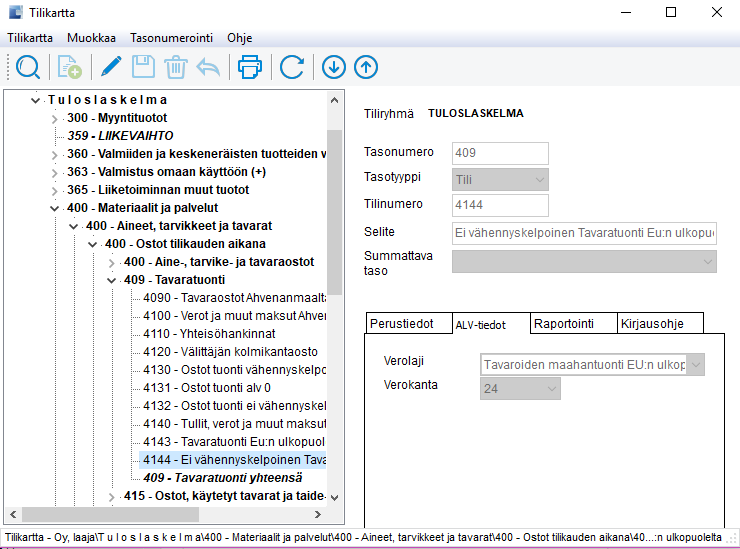
Task: Click tree vertical scrollbar up arrow
Action: tap(335, 100)
